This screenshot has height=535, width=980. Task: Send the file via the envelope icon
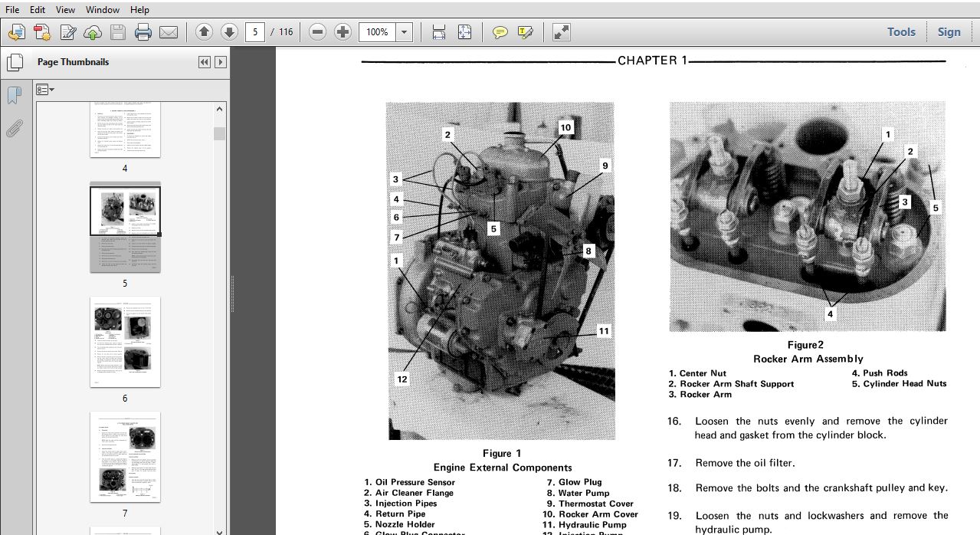(x=168, y=32)
